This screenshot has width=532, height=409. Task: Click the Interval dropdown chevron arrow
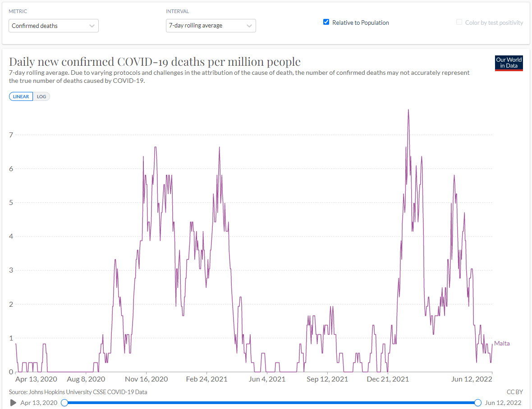tap(249, 26)
